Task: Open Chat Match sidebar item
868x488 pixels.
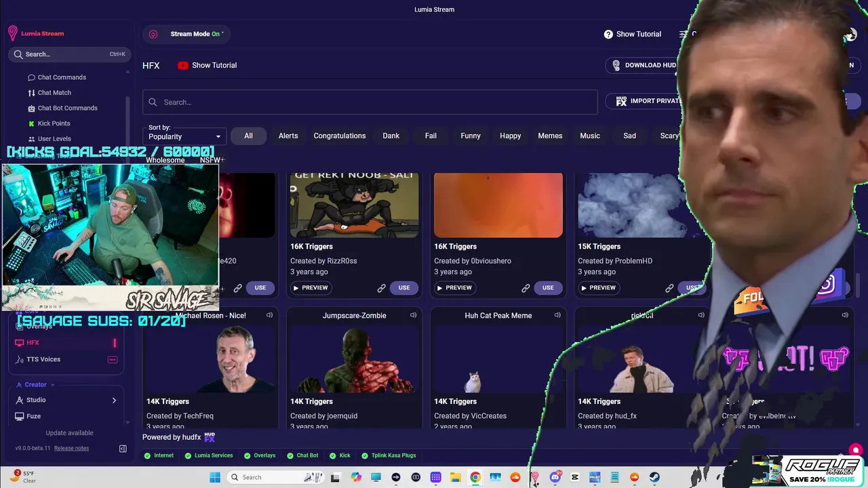Action: point(54,93)
